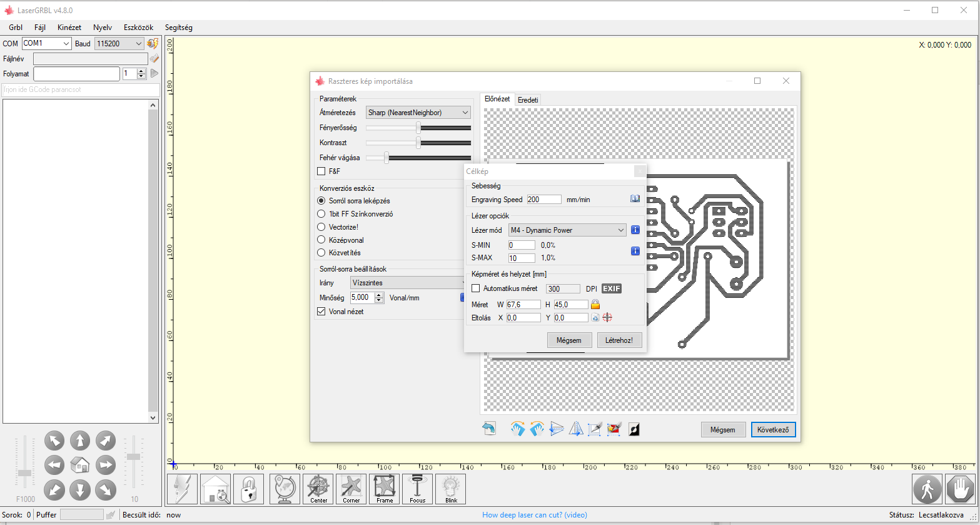980x525 pixels.
Task: Click the Corner custom button
Action: (351, 489)
